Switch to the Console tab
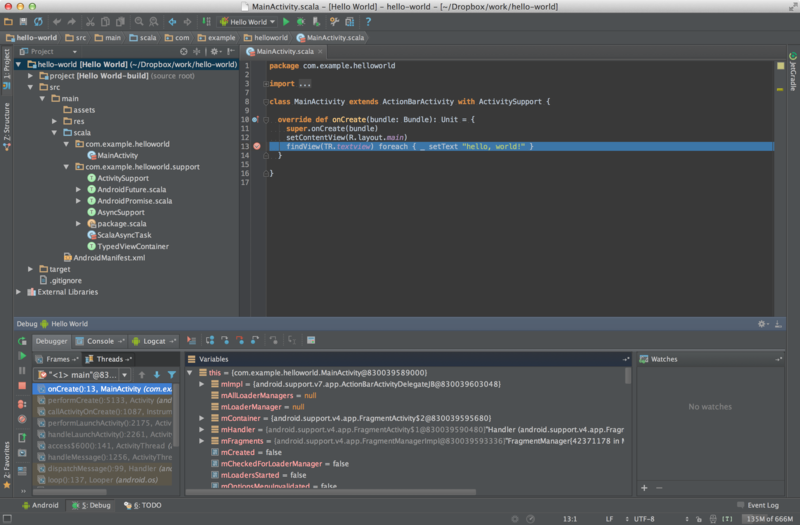This screenshot has width=800, height=525. point(100,341)
